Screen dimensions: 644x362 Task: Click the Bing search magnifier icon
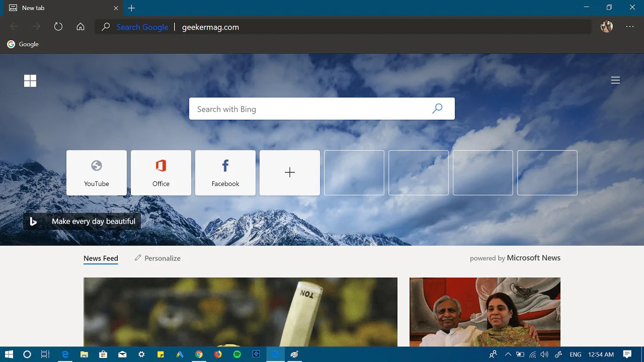[437, 109]
